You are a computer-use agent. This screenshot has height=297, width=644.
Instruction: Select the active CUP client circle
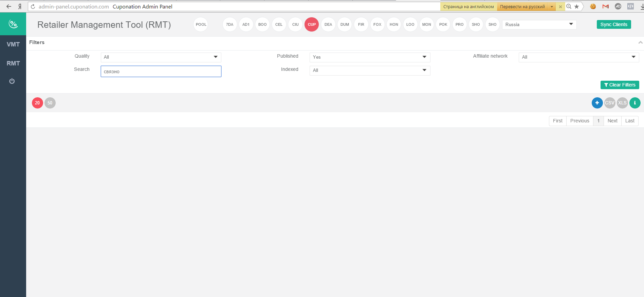[x=312, y=24]
